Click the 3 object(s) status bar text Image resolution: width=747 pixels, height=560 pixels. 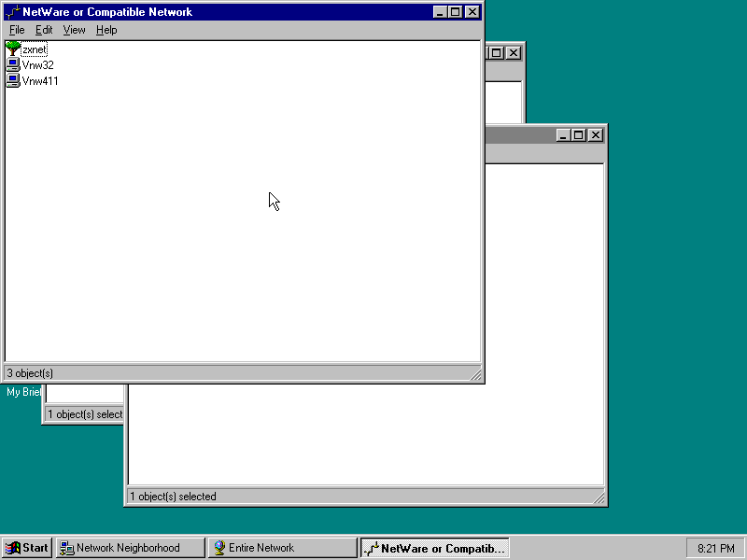(x=30, y=373)
